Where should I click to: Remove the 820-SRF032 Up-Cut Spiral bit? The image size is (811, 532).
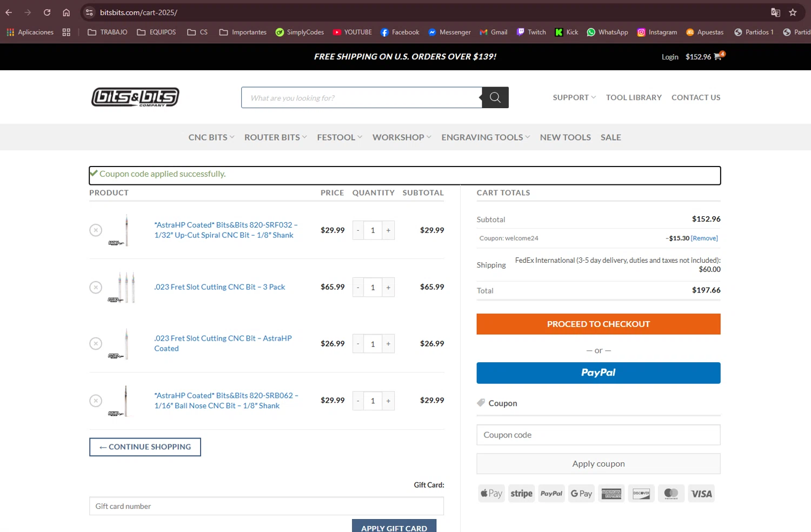pos(96,230)
